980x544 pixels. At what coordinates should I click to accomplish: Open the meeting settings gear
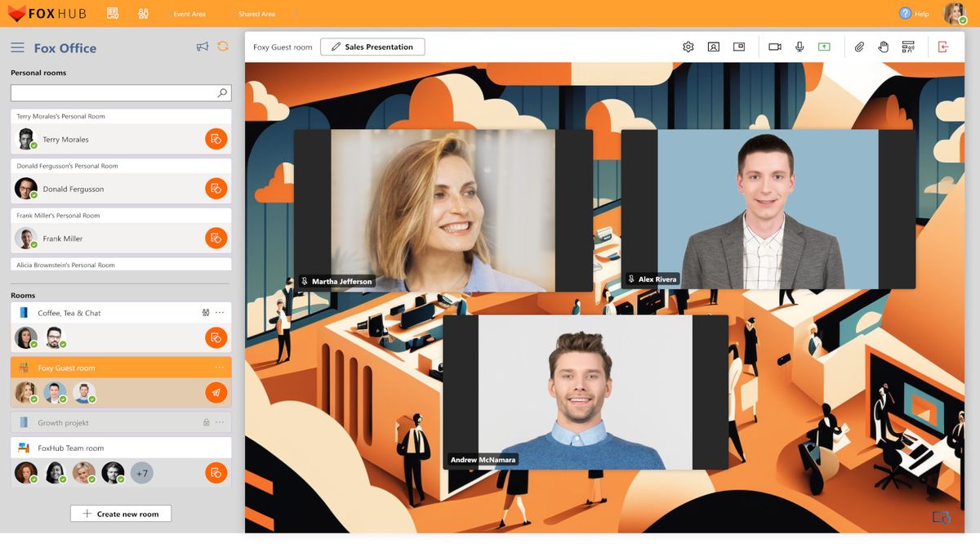(688, 47)
